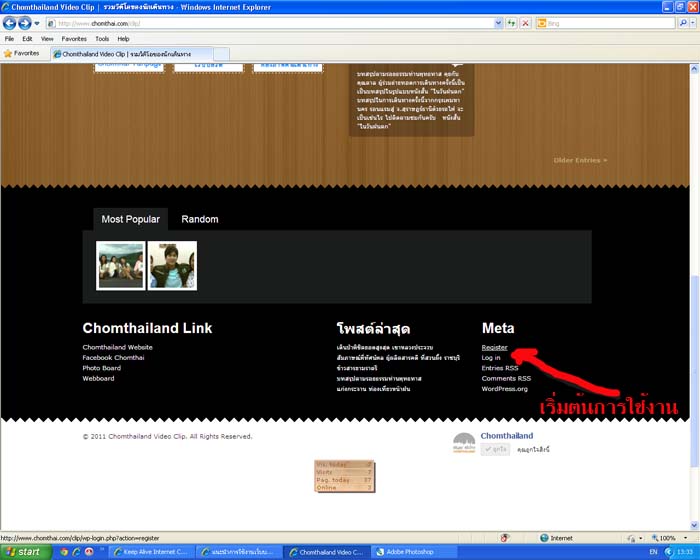Click the Comments RSS link
This screenshot has height=560, width=700.
[506, 378]
